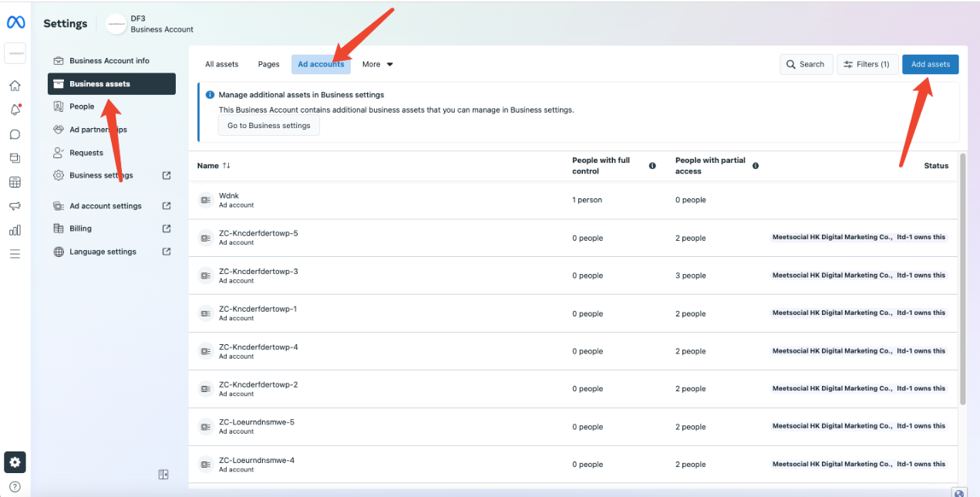980x497 pixels.
Task: Open the Ads megaphone icon
Action: (x=15, y=206)
